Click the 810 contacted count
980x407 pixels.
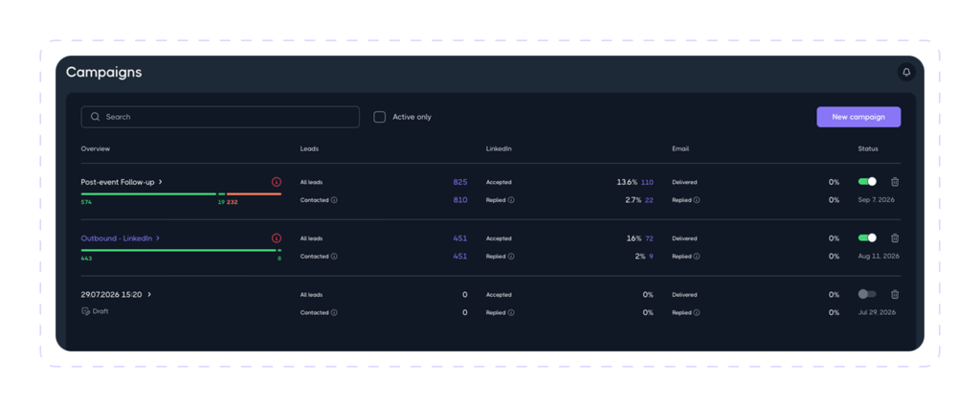460,200
